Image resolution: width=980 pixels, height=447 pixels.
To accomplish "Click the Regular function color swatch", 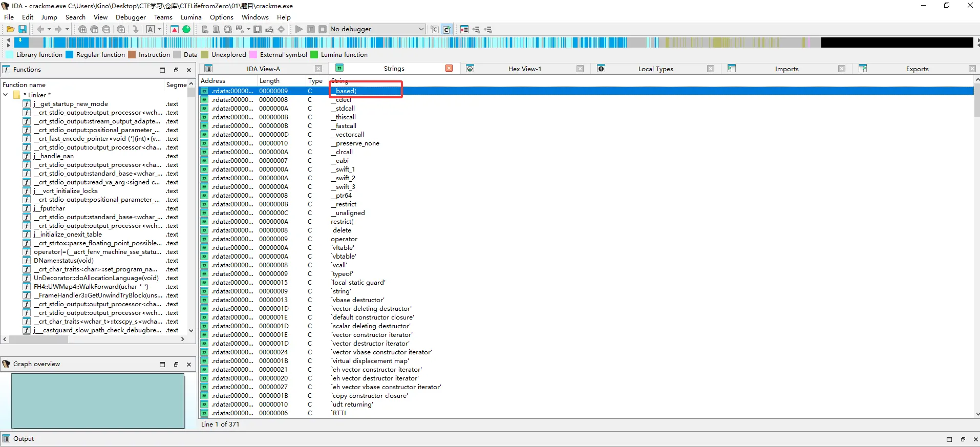I will coord(70,55).
